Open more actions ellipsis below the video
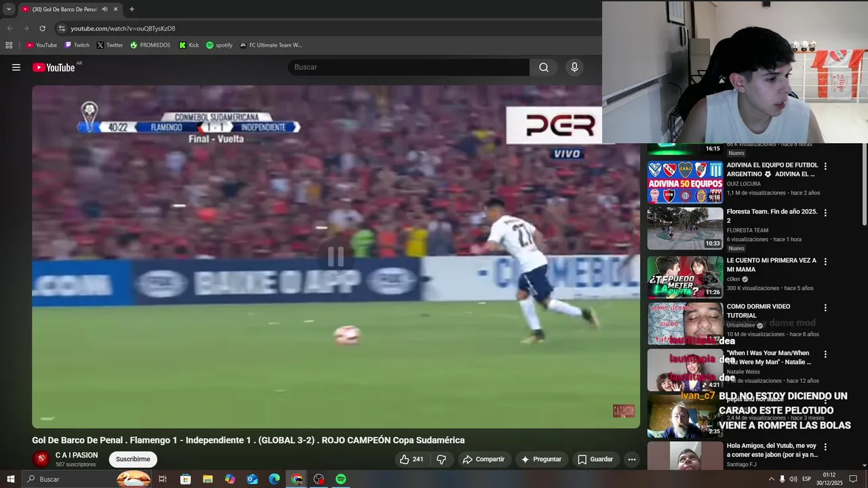This screenshot has width=868, height=488. click(632, 460)
